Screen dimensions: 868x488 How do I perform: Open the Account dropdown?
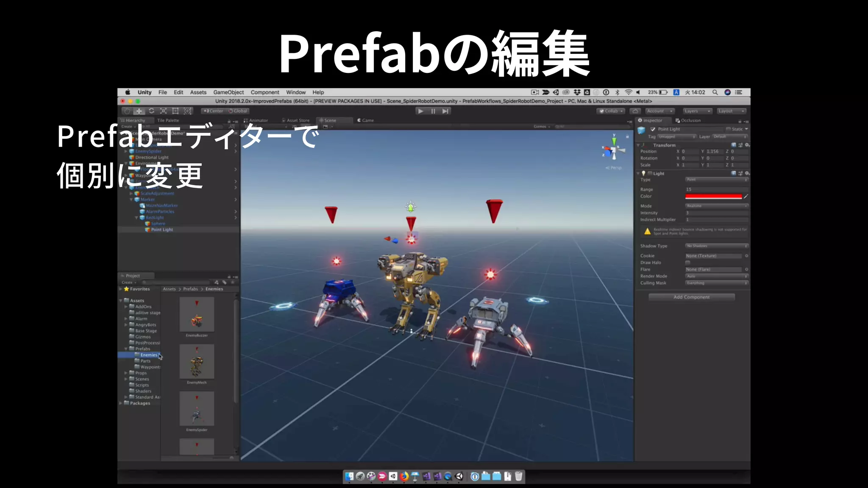coord(659,111)
